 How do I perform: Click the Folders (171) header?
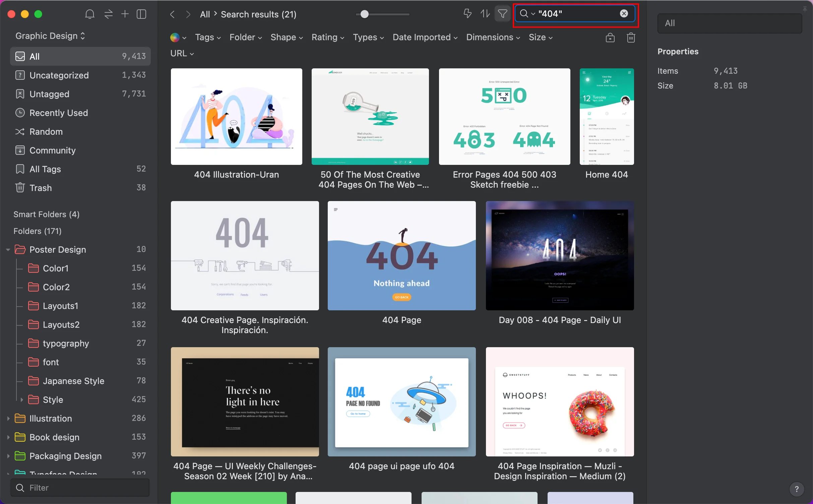(x=38, y=231)
